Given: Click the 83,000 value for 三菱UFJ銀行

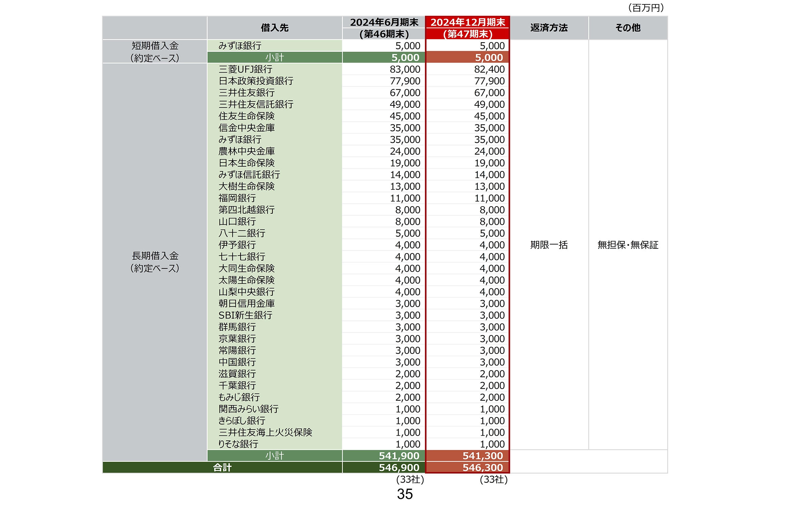Looking at the screenshot, I should pyautogui.click(x=405, y=69).
